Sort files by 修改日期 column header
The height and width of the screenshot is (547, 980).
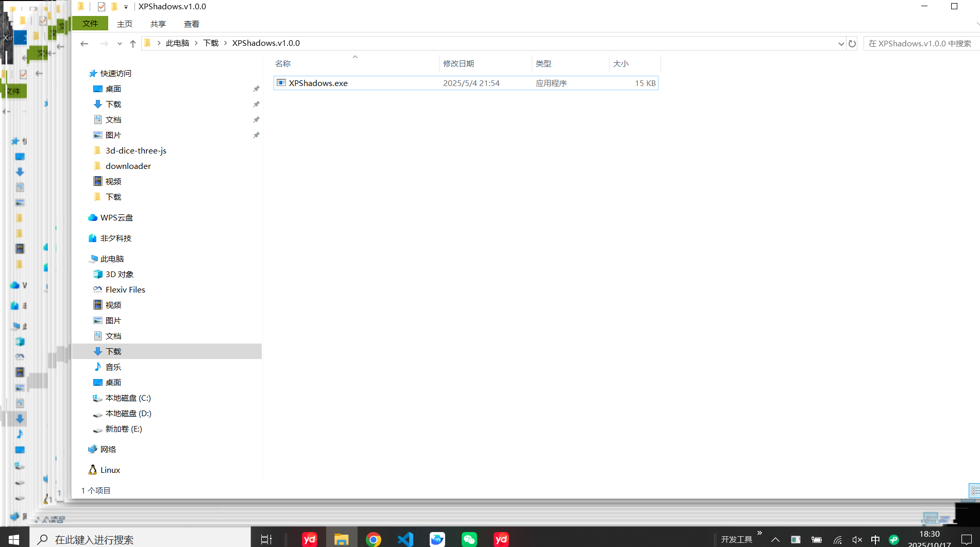pyautogui.click(x=459, y=63)
